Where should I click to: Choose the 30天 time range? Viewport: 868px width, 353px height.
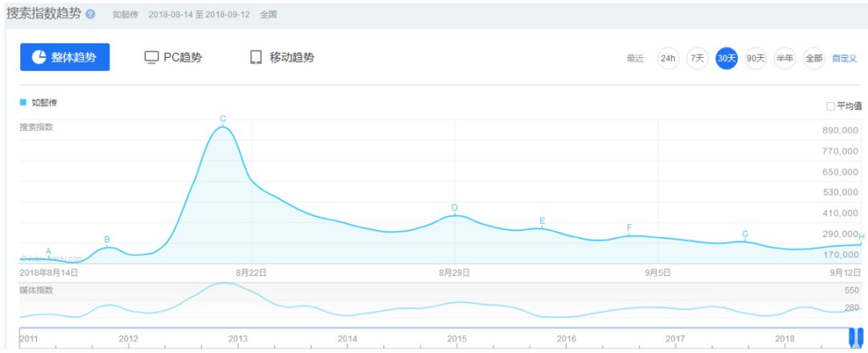click(727, 58)
